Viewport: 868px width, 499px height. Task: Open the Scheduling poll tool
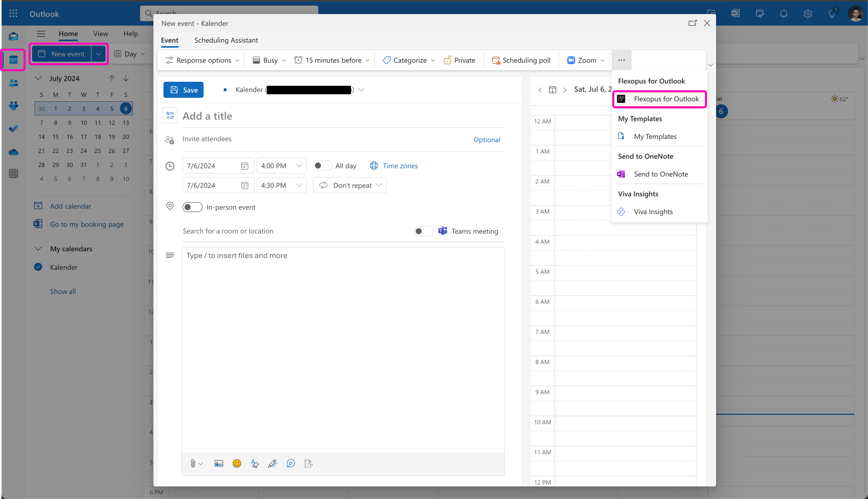tap(522, 60)
